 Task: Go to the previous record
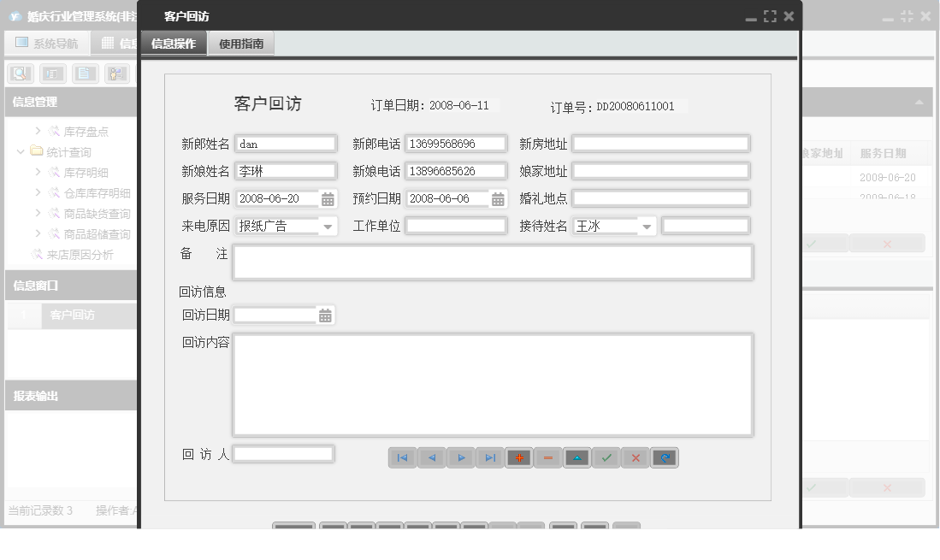coord(432,457)
